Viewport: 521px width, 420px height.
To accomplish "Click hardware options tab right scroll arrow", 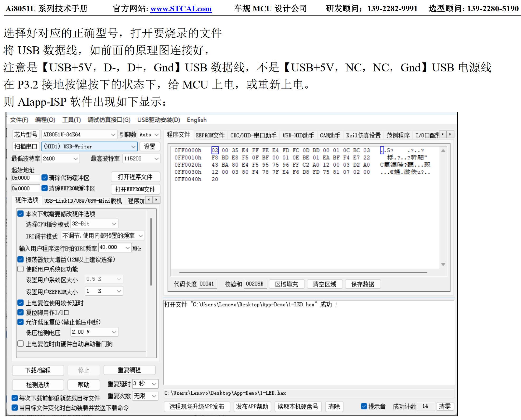I will click(x=157, y=200).
